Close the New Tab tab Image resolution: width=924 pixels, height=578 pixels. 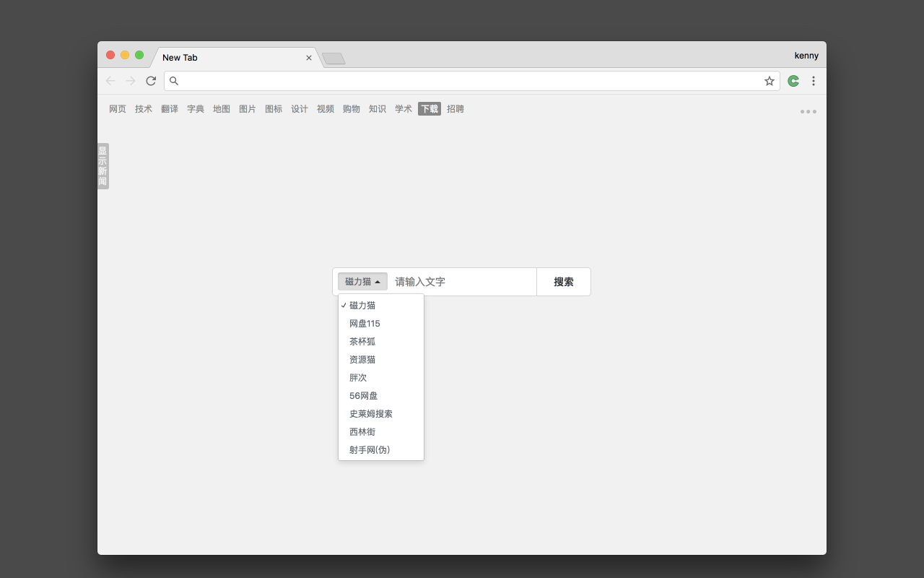click(309, 58)
